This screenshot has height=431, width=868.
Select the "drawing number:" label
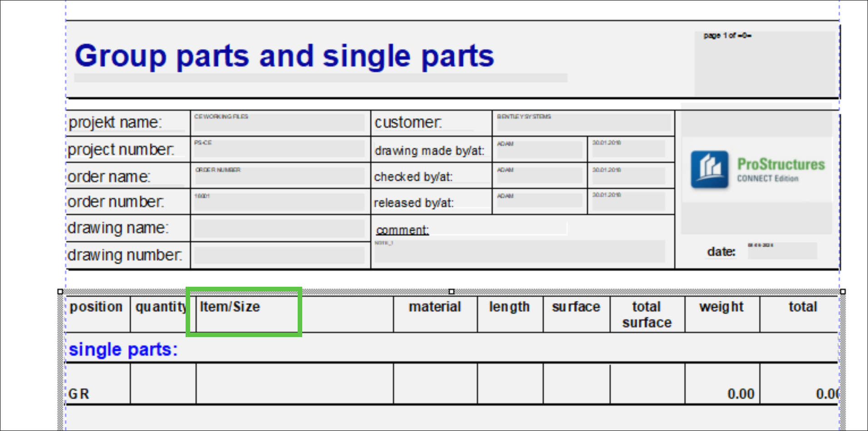[125, 255]
